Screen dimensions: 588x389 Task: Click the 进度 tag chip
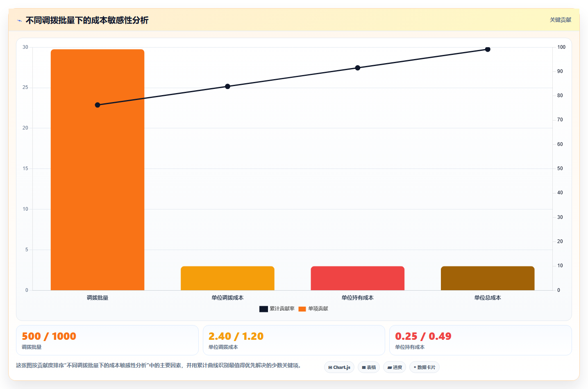pyautogui.click(x=395, y=367)
